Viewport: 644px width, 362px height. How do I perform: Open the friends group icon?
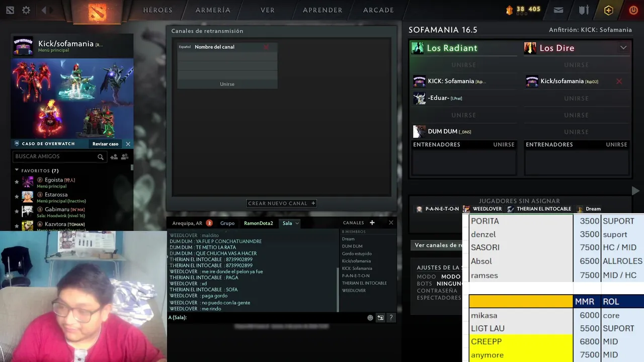[125, 157]
